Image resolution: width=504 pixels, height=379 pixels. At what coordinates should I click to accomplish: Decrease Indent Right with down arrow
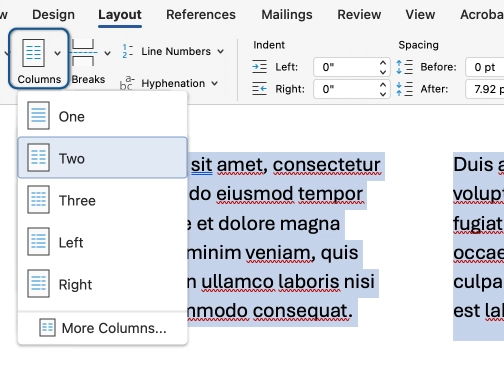click(383, 93)
